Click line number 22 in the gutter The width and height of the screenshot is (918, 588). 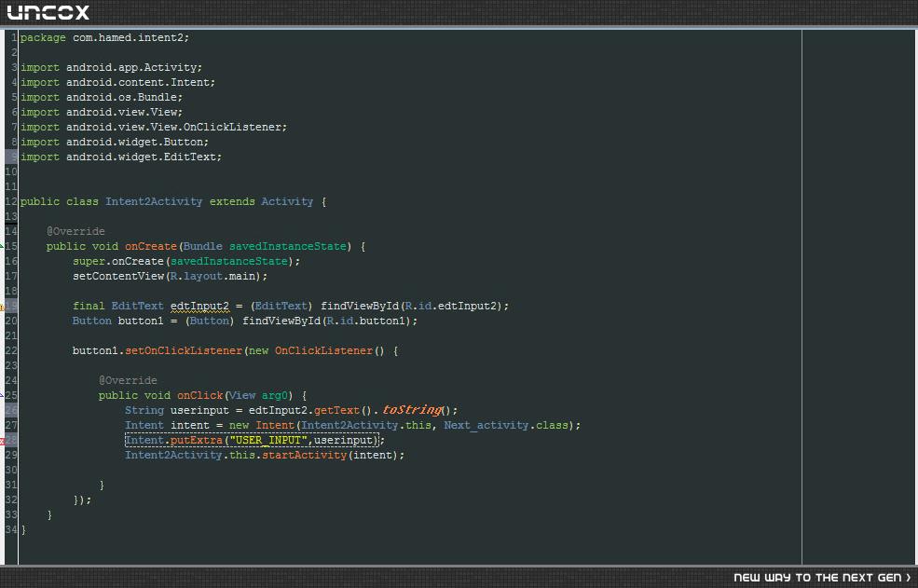(x=11, y=350)
